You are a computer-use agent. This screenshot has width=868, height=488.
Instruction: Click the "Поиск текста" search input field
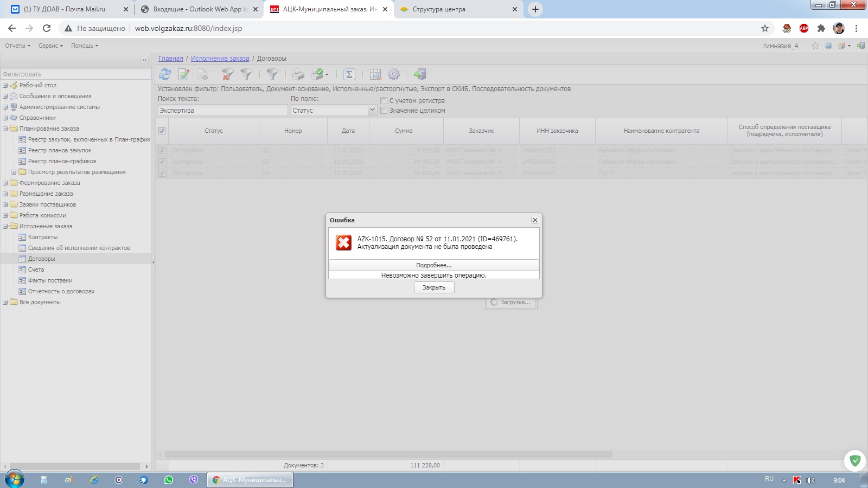[x=222, y=111]
